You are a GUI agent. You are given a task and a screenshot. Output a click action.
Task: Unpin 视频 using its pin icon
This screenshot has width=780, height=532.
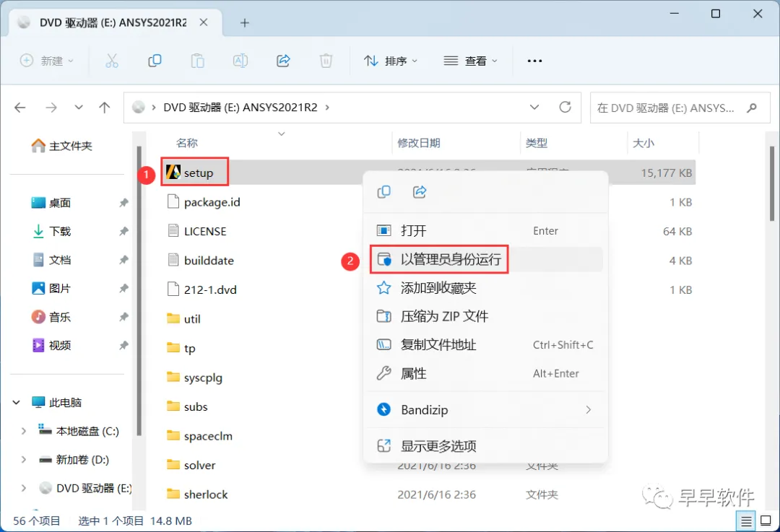[124, 345]
